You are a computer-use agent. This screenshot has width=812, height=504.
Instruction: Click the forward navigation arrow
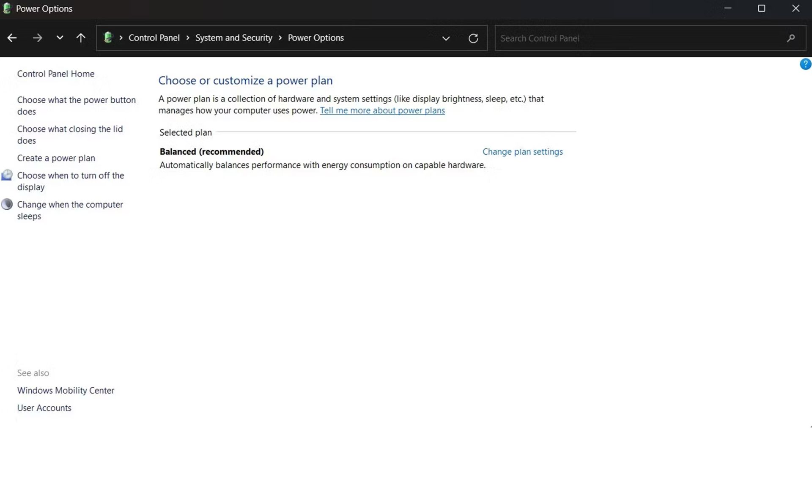click(x=37, y=38)
